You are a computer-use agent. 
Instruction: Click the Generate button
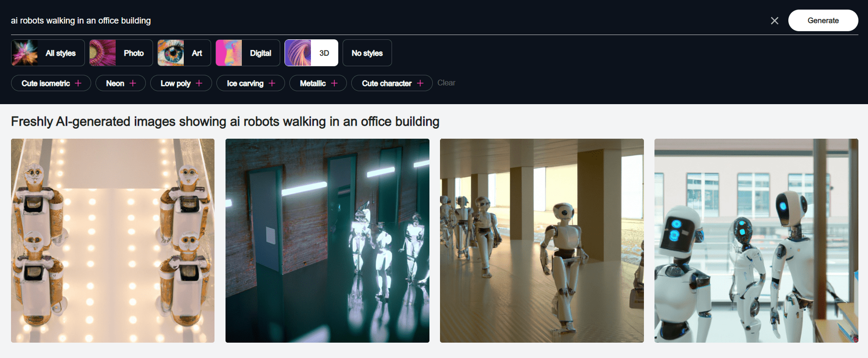pyautogui.click(x=823, y=21)
